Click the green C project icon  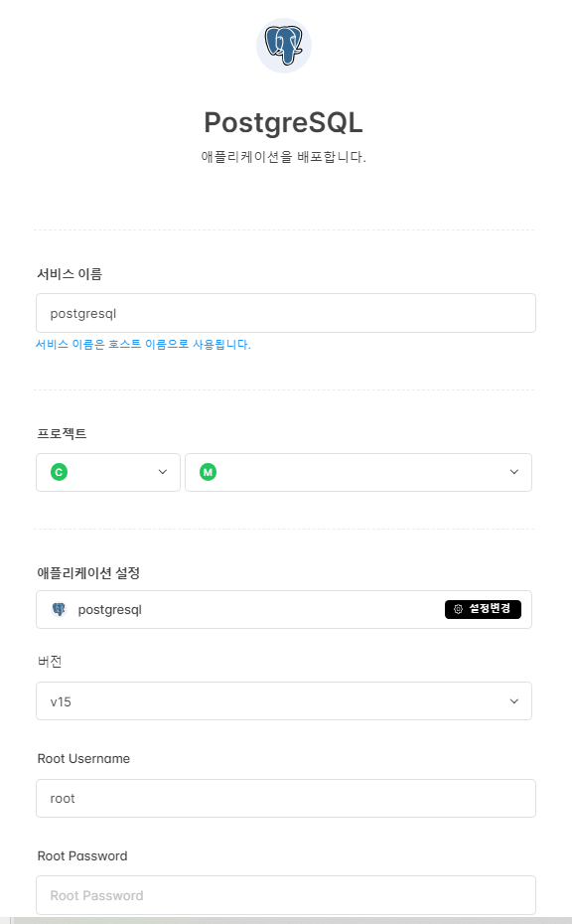(59, 472)
